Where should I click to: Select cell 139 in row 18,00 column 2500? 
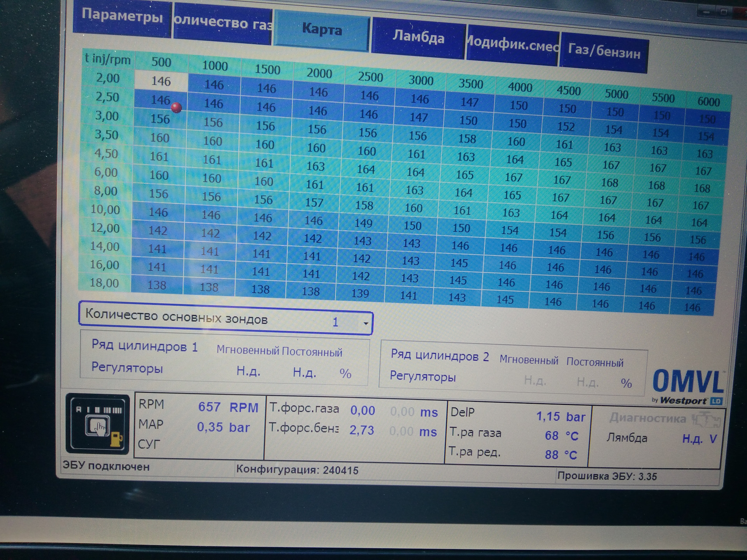[x=360, y=293]
